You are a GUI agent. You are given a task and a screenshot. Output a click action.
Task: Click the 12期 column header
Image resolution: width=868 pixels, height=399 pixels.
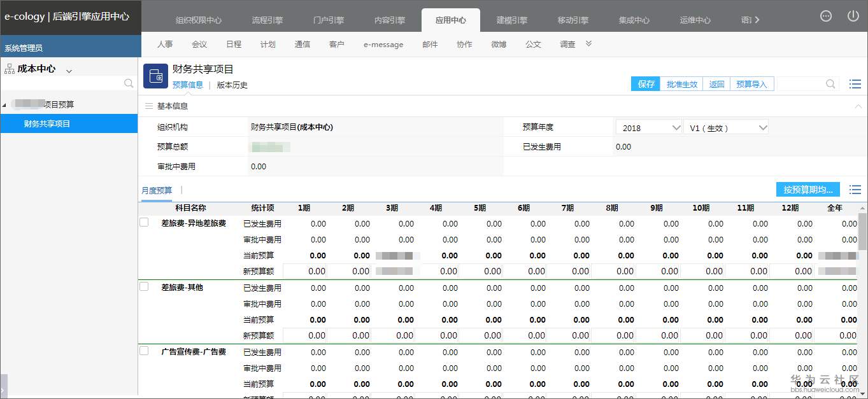point(790,208)
